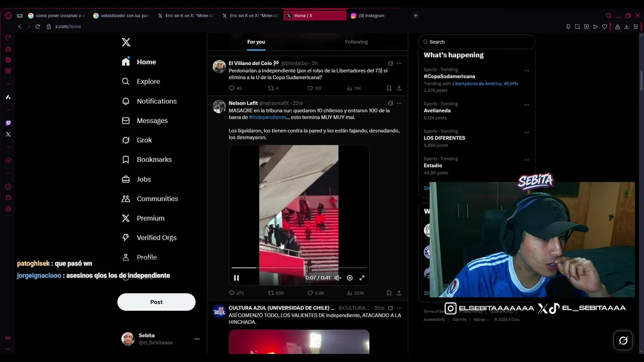Open more options for Avellaneda trend

point(526,105)
